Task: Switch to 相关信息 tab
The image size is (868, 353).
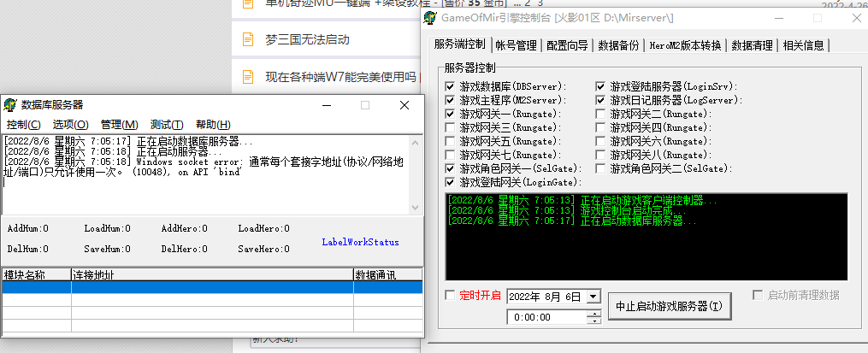Action: pyautogui.click(x=803, y=45)
